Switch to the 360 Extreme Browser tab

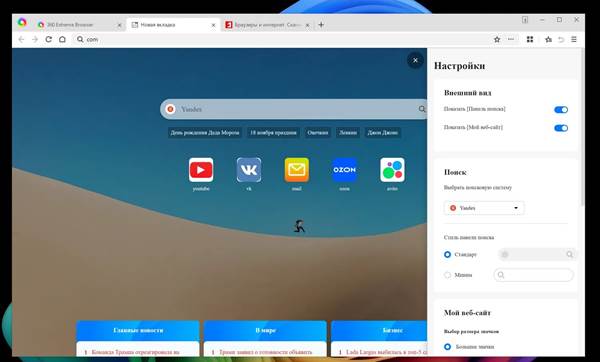[x=78, y=25]
